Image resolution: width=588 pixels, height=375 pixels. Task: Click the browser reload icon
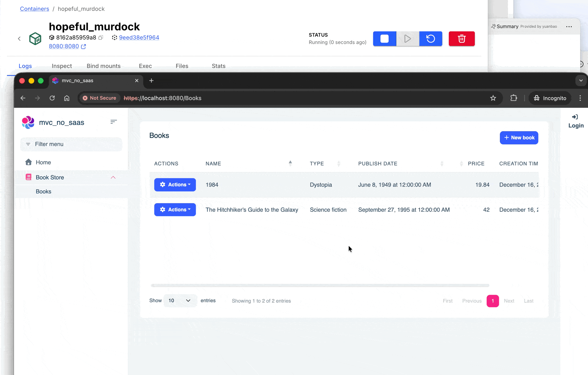point(52,98)
